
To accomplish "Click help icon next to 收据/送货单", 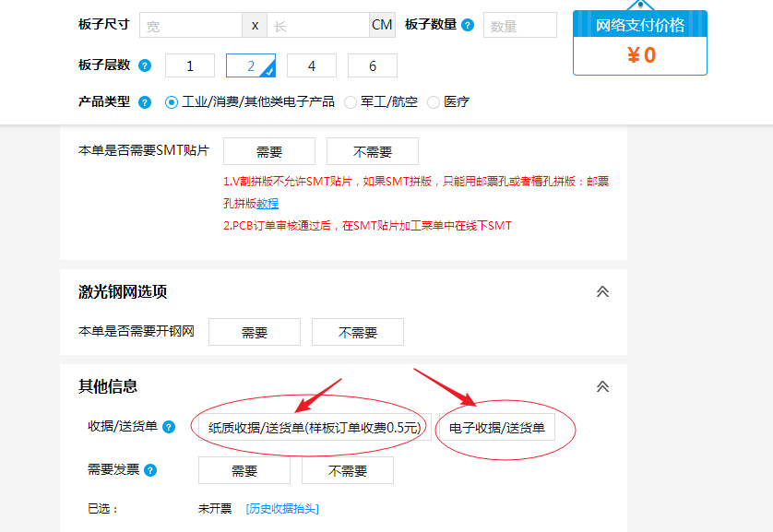I will pyautogui.click(x=169, y=427).
